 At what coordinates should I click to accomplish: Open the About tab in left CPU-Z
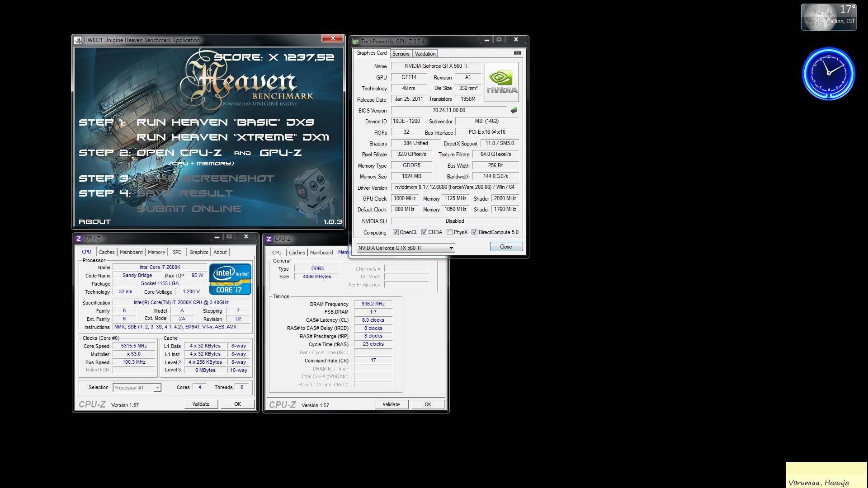point(220,252)
